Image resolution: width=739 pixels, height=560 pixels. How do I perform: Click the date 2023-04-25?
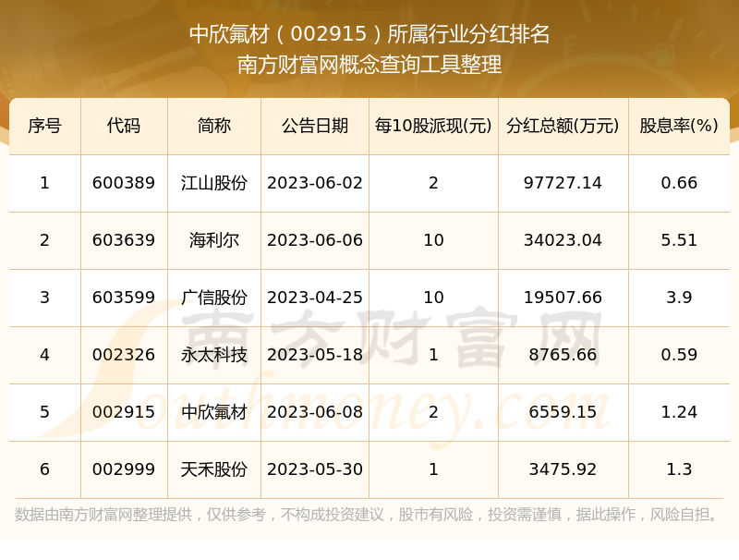coord(315,298)
